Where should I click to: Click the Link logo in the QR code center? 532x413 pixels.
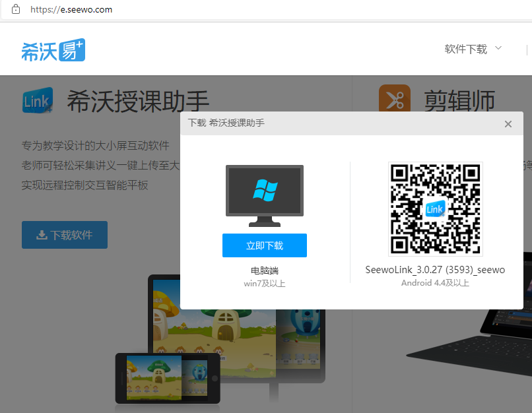pos(436,209)
